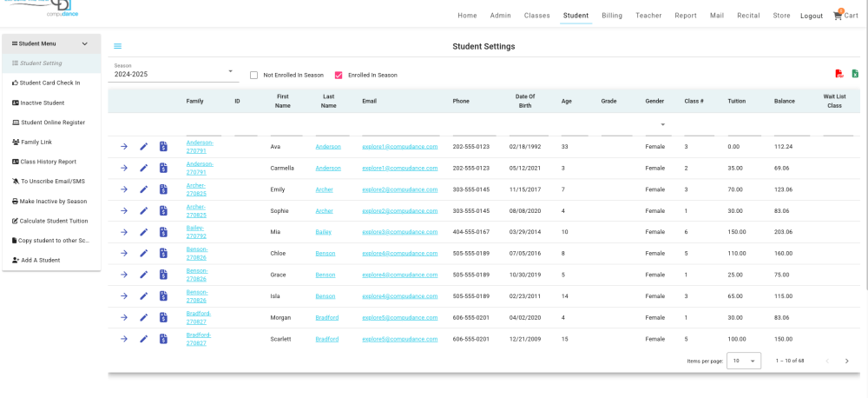Open the Recital menu
The width and height of the screenshot is (868, 398).
click(x=748, y=16)
